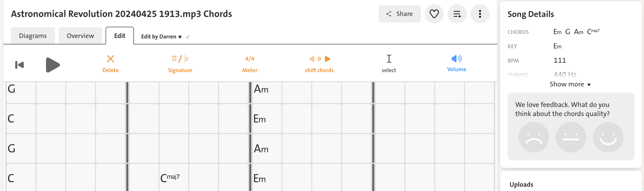Click the Share button
The width and height of the screenshot is (644, 191).
(x=399, y=14)
